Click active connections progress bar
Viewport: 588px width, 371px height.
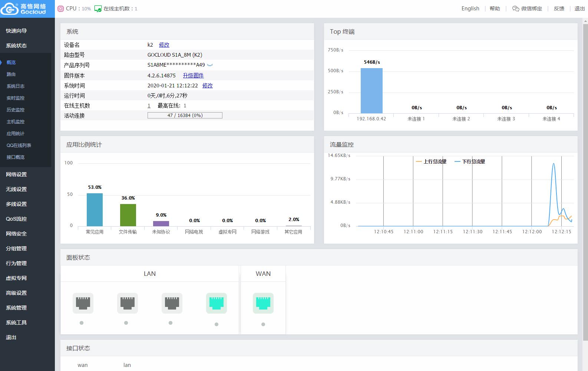click(185, 115)
